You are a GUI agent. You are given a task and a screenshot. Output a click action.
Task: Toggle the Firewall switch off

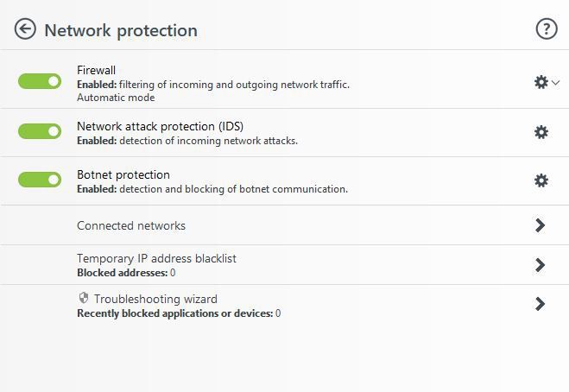[40, 81]
